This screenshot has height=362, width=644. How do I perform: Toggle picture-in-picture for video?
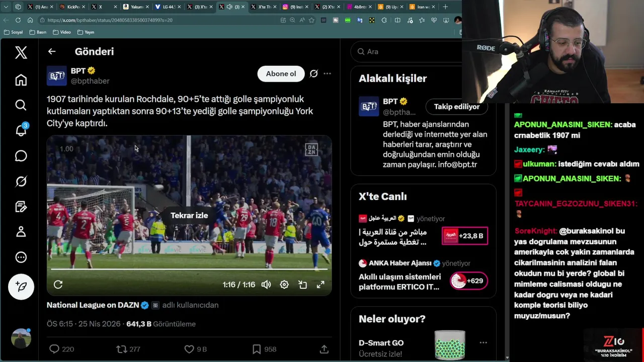302,285
